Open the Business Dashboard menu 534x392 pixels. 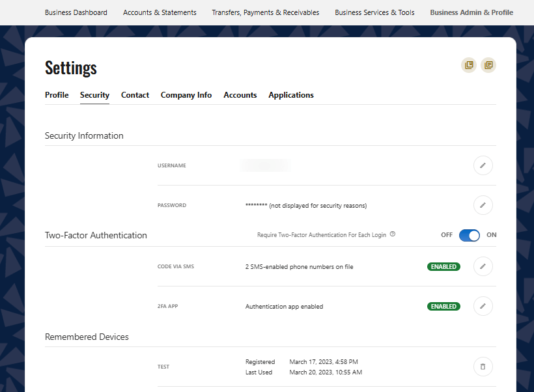(76, 12)
